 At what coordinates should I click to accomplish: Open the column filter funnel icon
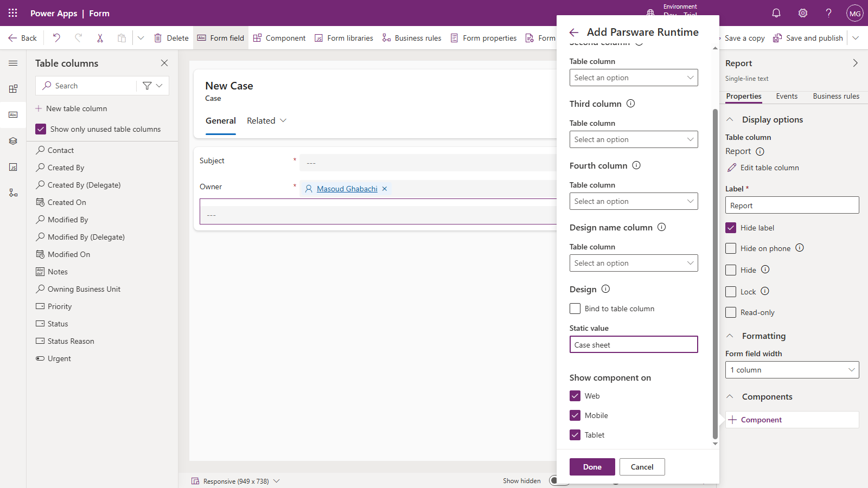(147, 86)
